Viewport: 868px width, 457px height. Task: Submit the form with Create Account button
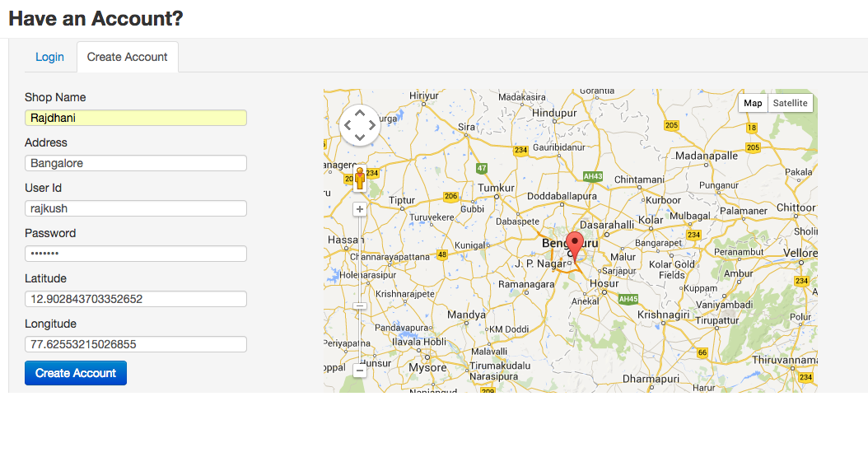tap(76, 373)
